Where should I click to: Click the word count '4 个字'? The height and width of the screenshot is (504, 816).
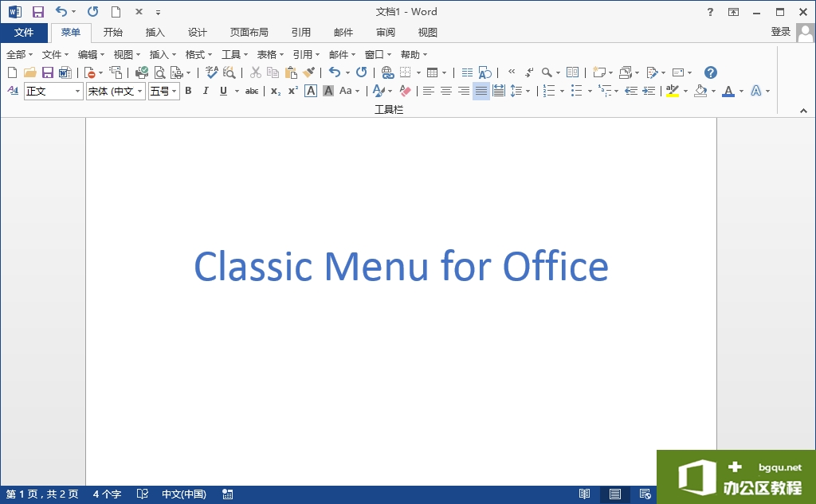(108, 494)
